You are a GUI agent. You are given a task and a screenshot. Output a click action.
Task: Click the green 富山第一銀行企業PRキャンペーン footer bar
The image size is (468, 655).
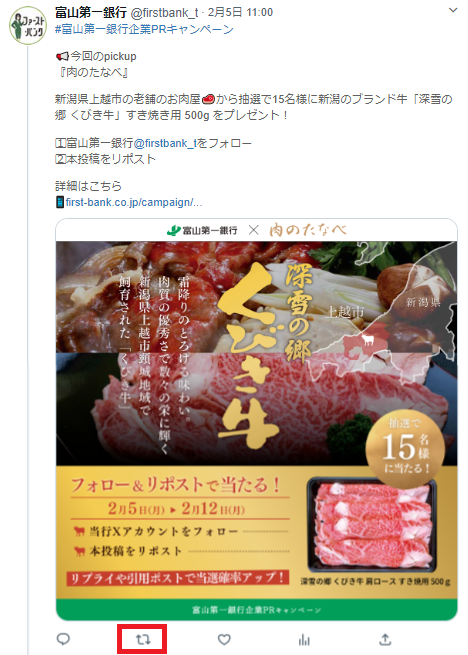coord(257,610)
